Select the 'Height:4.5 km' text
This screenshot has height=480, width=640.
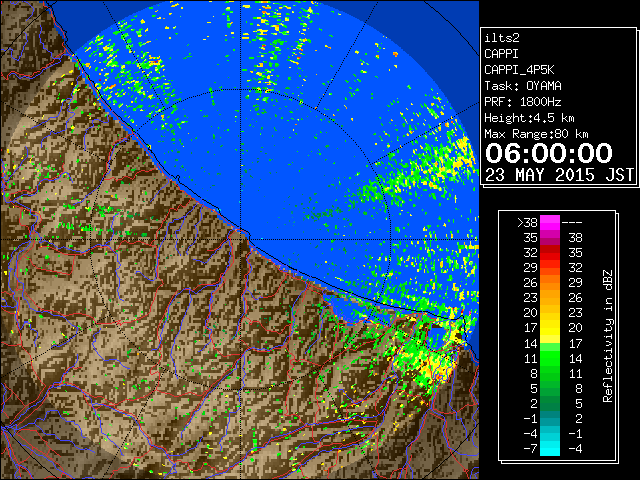tap(529, 118)
